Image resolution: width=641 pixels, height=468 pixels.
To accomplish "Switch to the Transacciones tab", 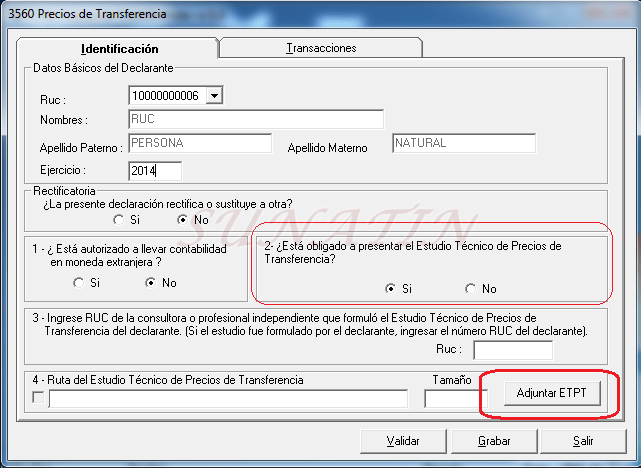I will [321, 48].
